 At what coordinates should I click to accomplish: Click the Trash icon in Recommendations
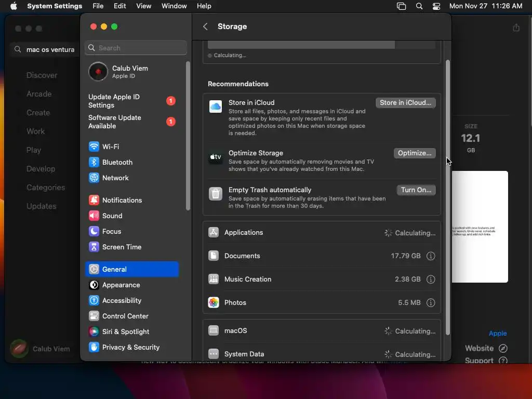[216, 194]
